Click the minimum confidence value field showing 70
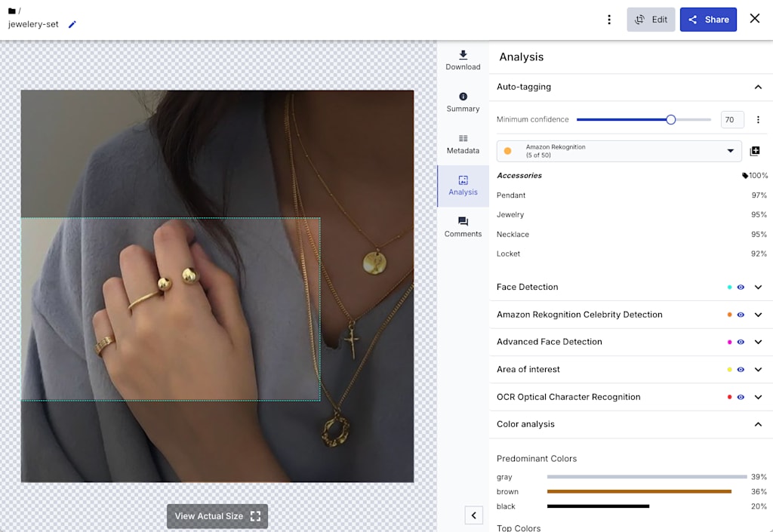This screenshot has height=532, width=773. (732, 120)
